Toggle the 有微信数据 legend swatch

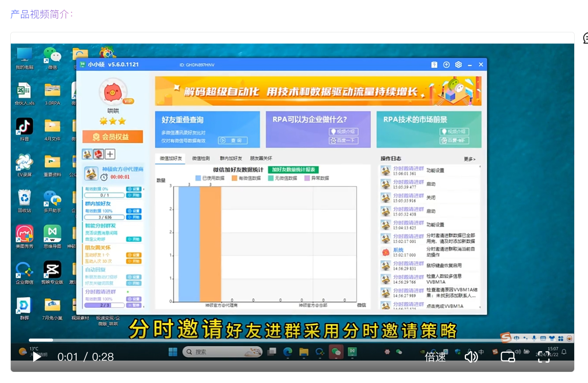(235, 178)
